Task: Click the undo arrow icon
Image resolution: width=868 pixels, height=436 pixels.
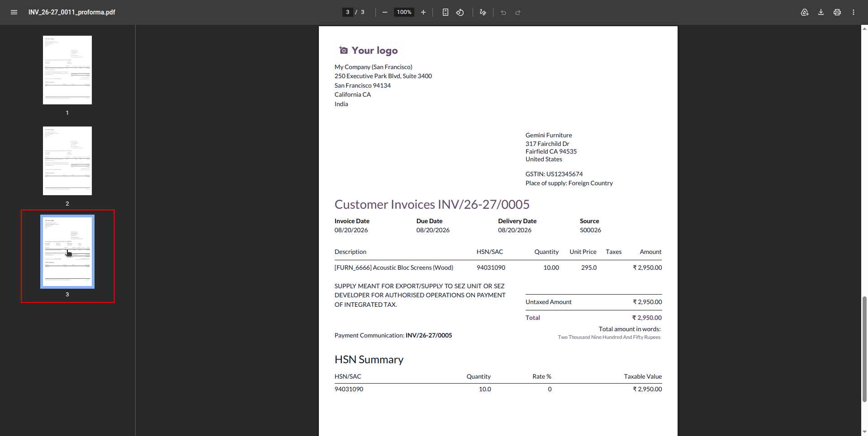Action: pos(503,12)
